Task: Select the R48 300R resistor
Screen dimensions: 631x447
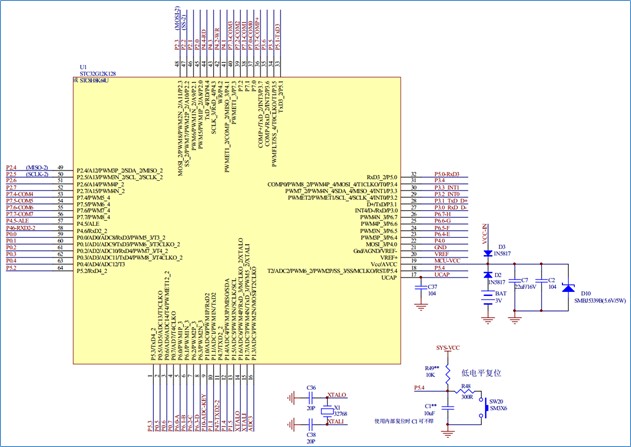Action: pos(465,388)
